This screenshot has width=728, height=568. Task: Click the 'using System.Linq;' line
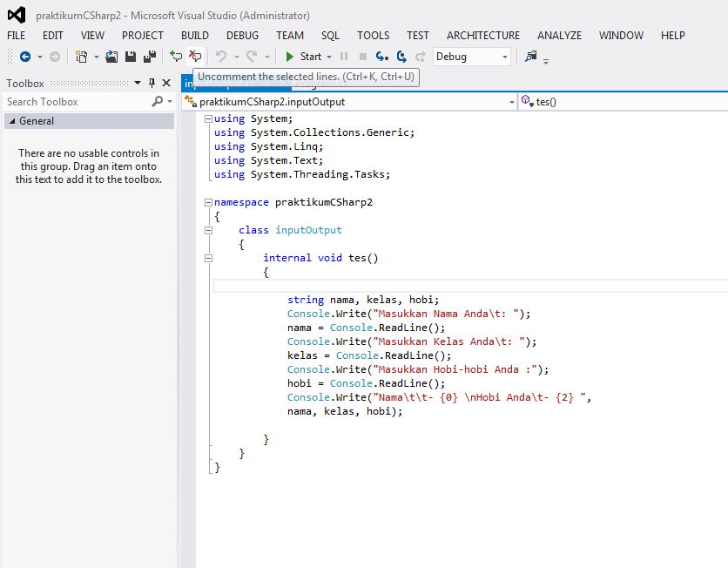(268, 146)
